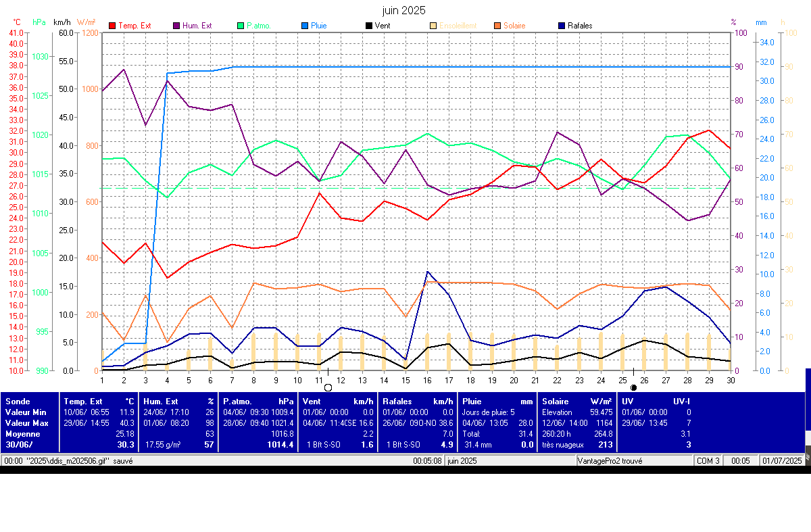Click the red Temp. Ext legend swatch
811x532 pixels.
(112, 26)
